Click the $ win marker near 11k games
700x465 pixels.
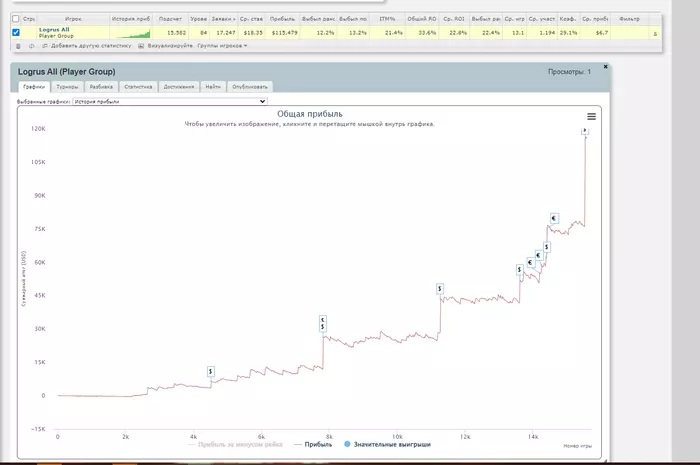click(440, 289)
